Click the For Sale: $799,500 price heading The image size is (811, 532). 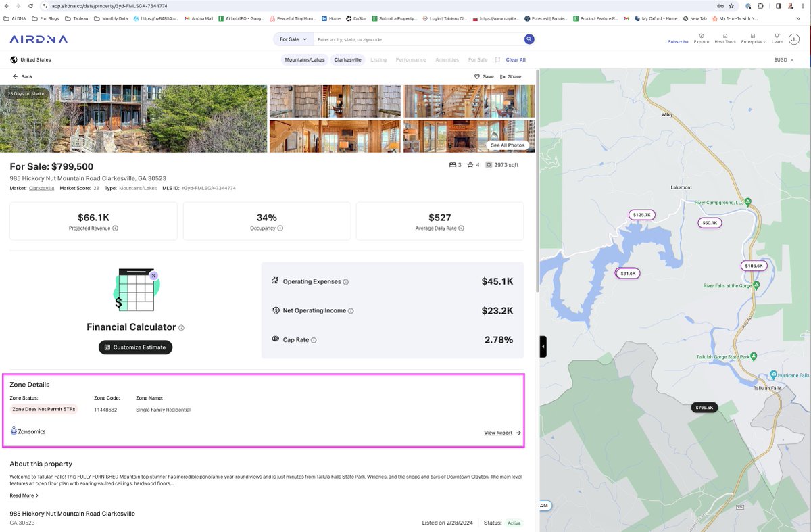(51, 167)
